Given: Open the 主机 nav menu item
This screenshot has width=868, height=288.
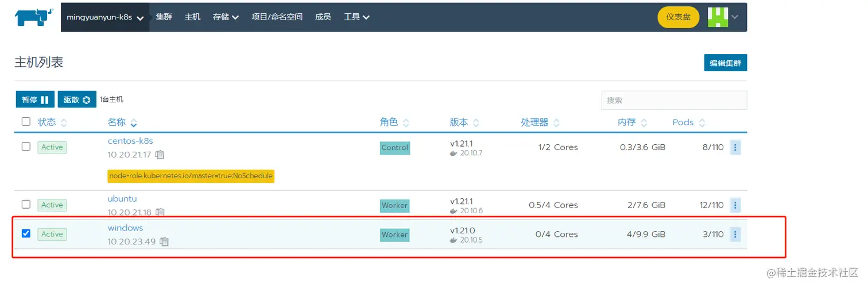Looking at the screenshot, I should pyautogui.click(x=193, y=17).
